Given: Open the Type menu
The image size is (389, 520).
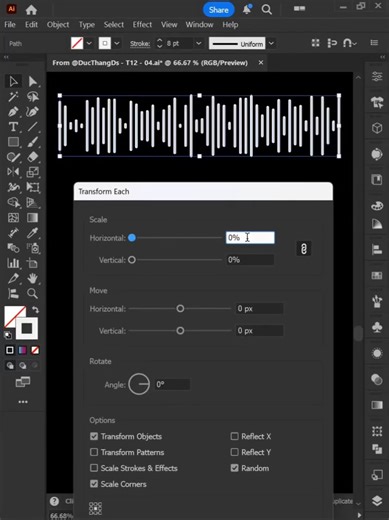Looking at the screenshot, I should (x=87, y=25).
